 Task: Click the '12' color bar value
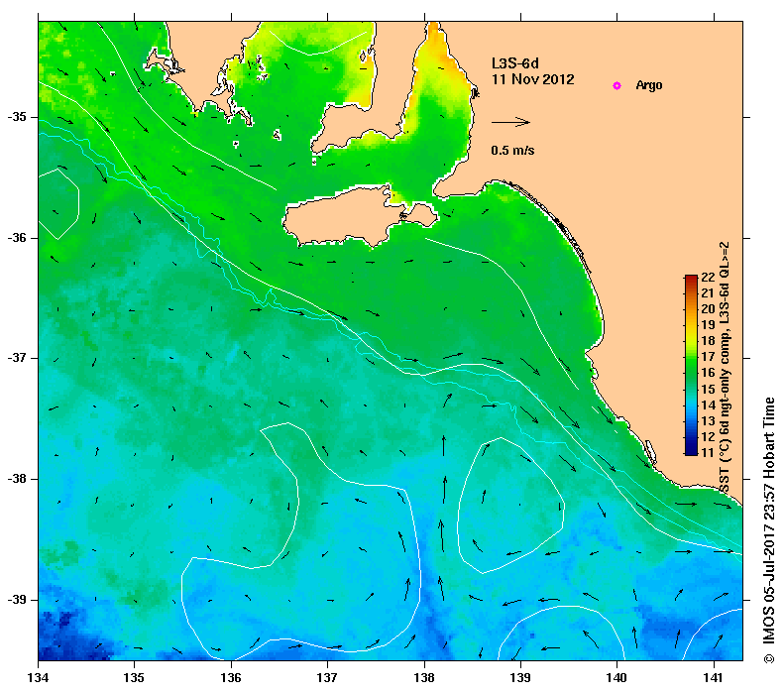pos(708,437)
